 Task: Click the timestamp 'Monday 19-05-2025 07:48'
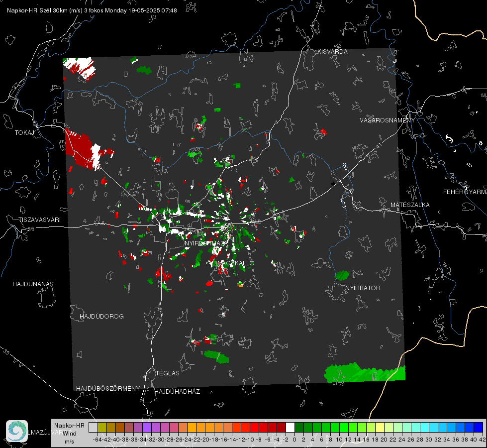click(x=141, y=10)
